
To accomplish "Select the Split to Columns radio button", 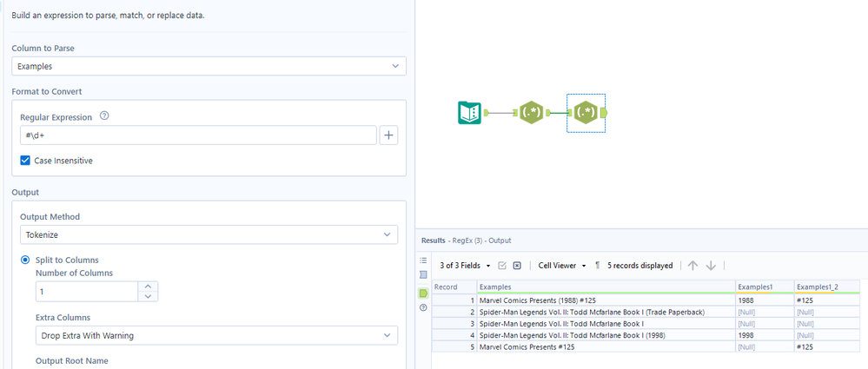I will coord(25,260).
